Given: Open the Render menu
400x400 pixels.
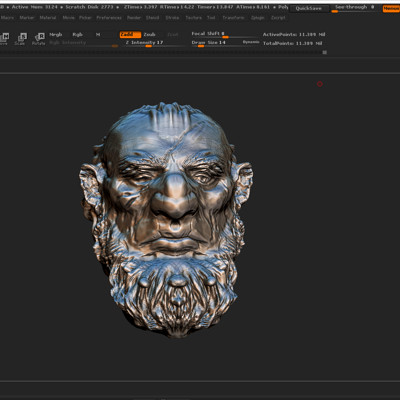Looking at the screenshot, I should (134, 18).
